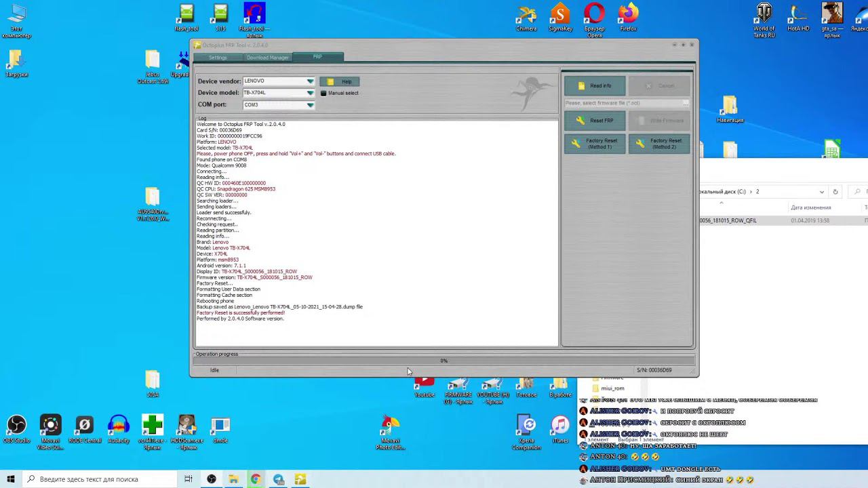Open the HDDScan.exe shortcut desktop icon
Image resolution: width=868 pixels, height=488 pixels.
click(x=186, y=432)
